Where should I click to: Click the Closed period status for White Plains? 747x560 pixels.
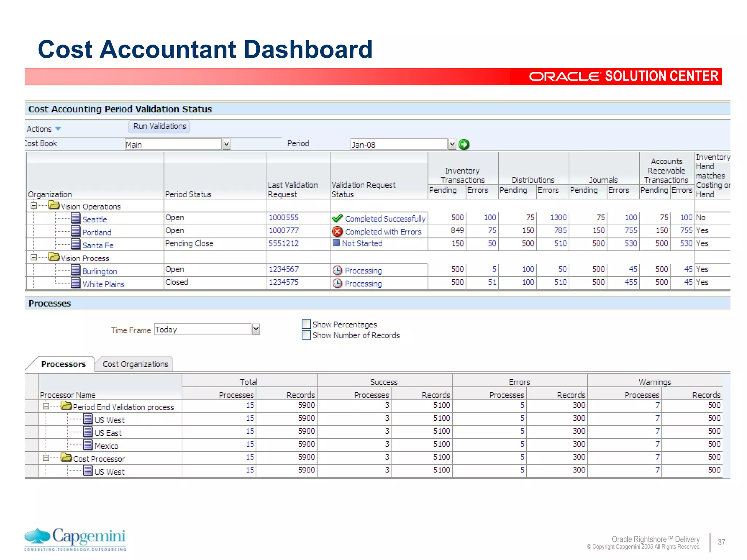click(x=177, y=282)
